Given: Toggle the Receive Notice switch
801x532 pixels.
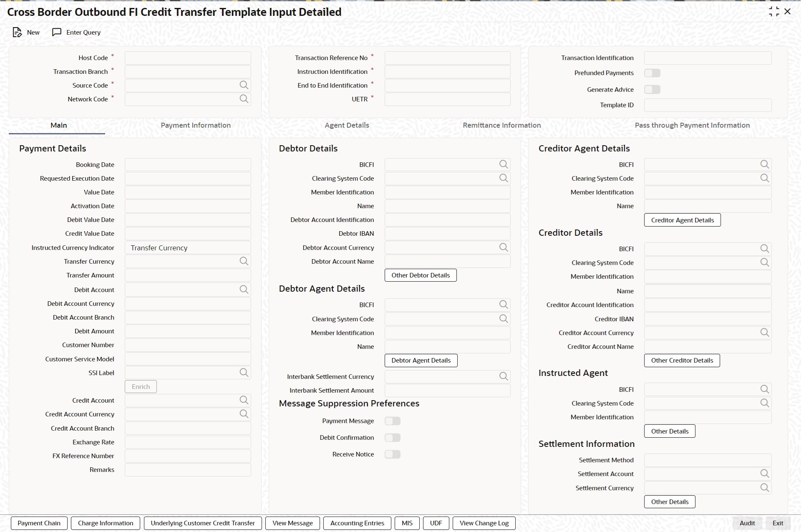Looking at the screenshot, I should click(x=392, y=454).
